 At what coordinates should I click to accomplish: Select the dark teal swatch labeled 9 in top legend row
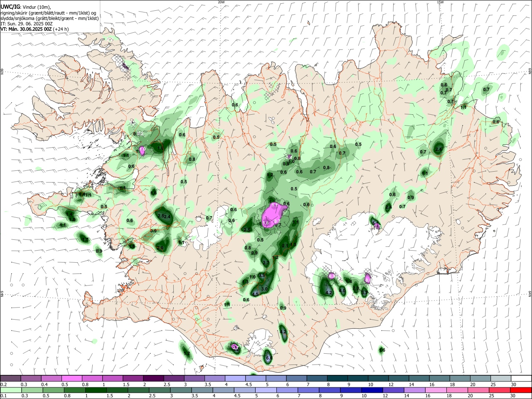tap(357, 379)
